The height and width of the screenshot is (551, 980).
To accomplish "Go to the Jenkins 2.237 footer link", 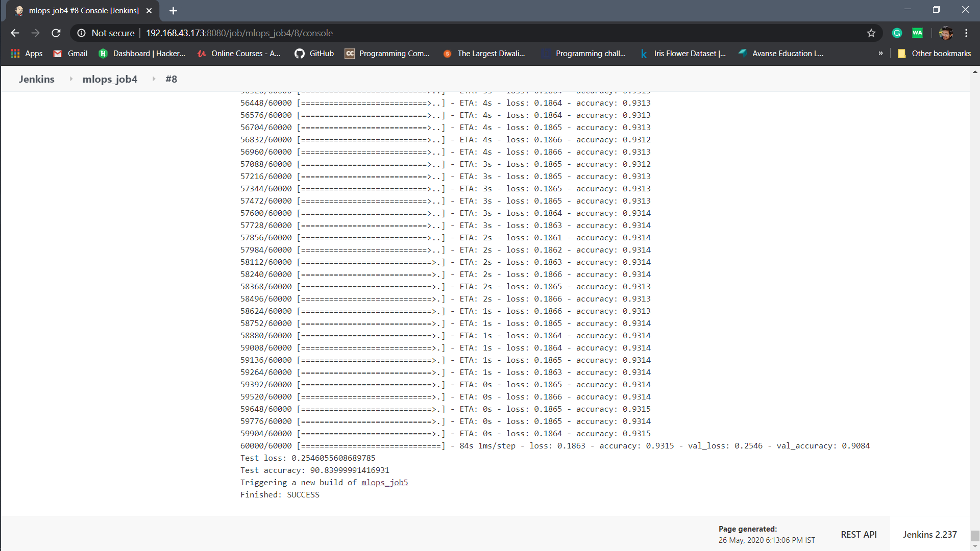I will (x=929, y=534).
